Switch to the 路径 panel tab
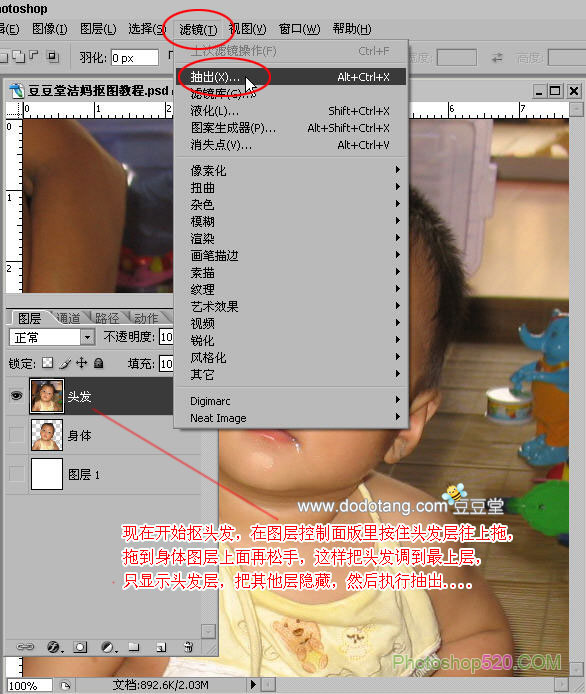The width and height of the screenshot is (586, 694). pos(107,318)
